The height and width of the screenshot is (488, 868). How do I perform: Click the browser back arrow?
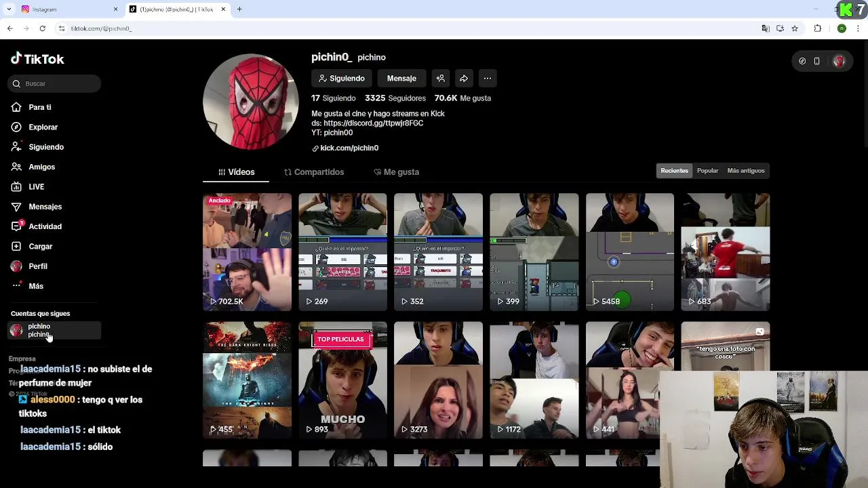pos(9,28)
